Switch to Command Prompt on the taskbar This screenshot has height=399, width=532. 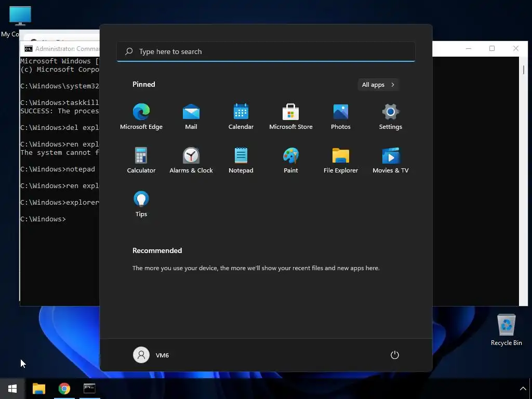tap(89, 389)
